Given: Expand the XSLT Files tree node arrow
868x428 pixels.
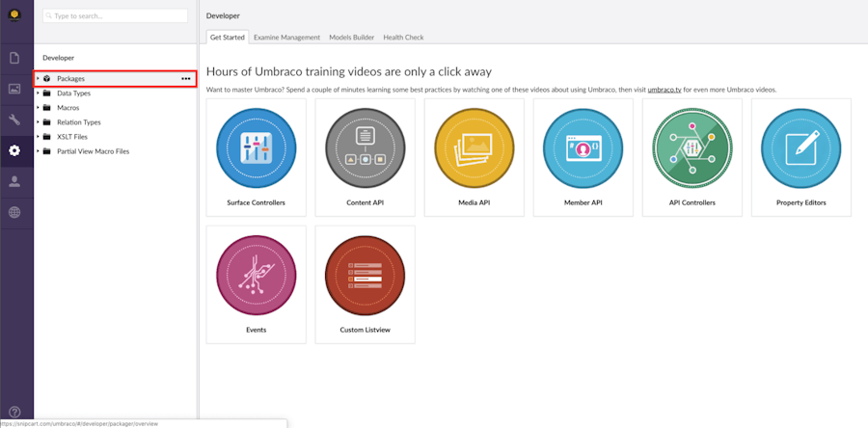Looking at the screenshot, I should tap(38, 136).
